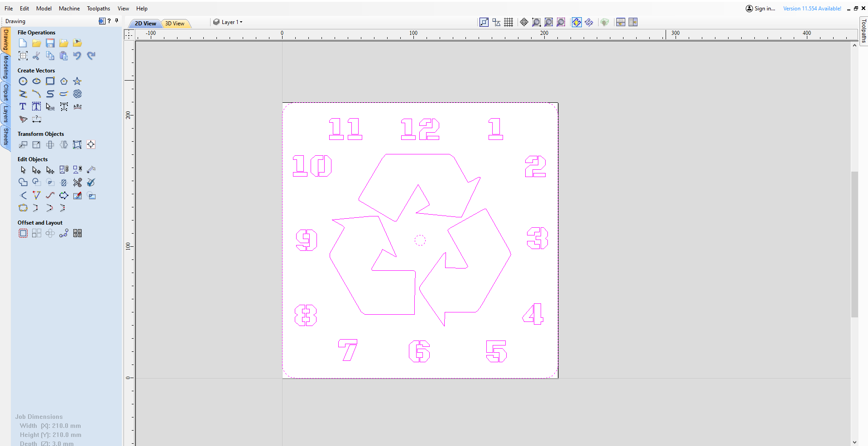Image resolution: width=868 pixels, height=446 pixels.
Task: Click the ruler origin corner box
Action: point(129,34)
